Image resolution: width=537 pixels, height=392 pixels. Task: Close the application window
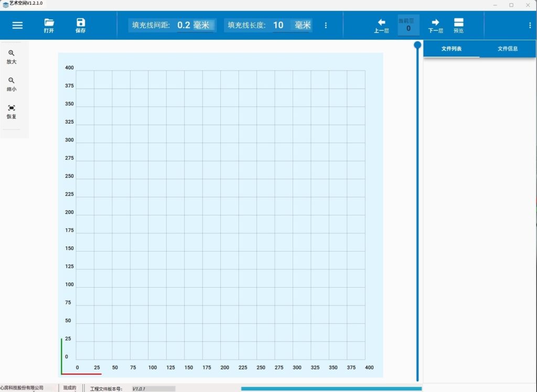tap(528, 5)
